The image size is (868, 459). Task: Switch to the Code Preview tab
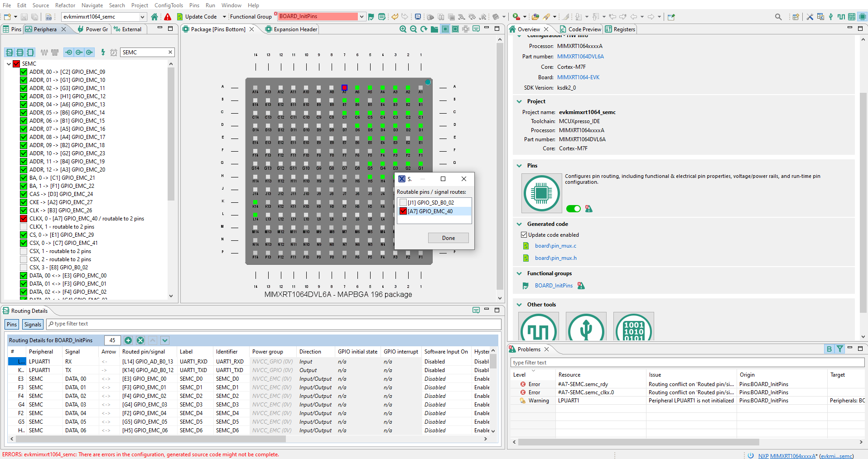584,29
